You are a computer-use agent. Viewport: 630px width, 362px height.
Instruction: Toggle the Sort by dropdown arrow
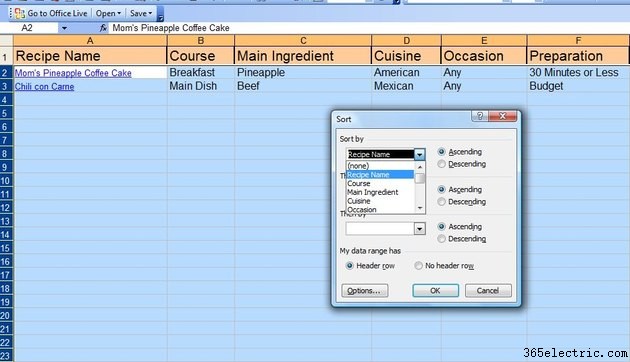coord(419,154)
